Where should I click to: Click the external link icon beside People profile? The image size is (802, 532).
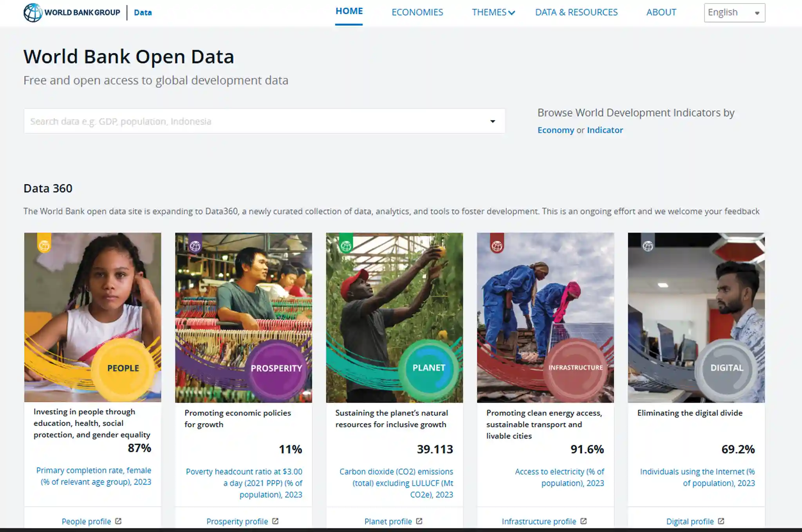coord(118,521)
